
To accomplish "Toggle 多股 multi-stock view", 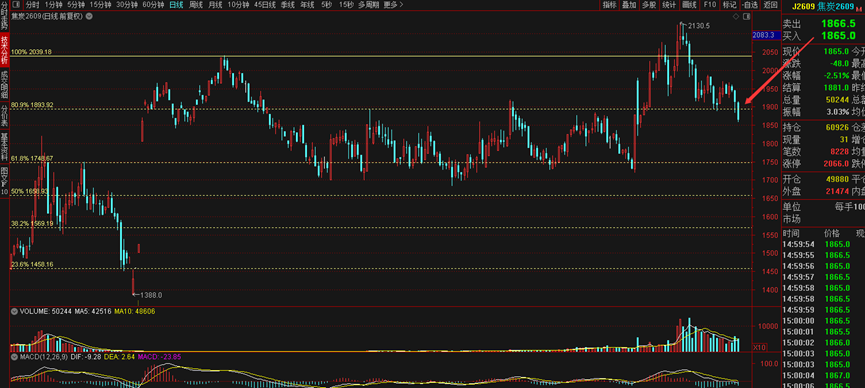I will [x=649, y=5].
